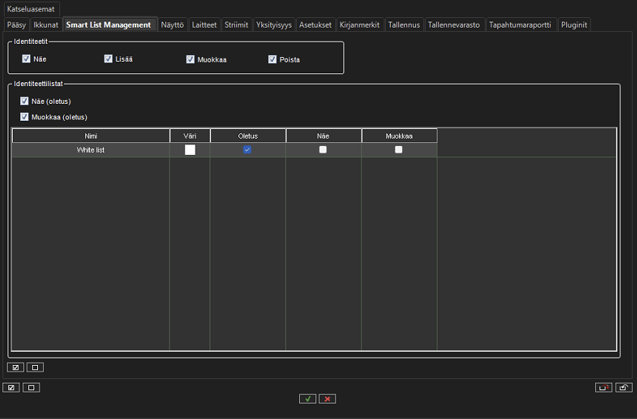Go to the Yksityisyys tab
637x419 pixels.
click(x=274, y=25)
